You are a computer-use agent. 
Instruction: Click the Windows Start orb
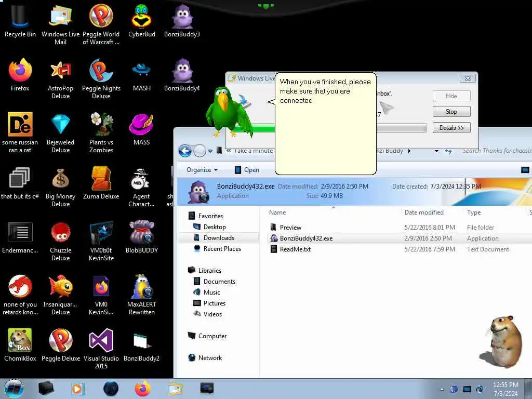tap(14, 389)
